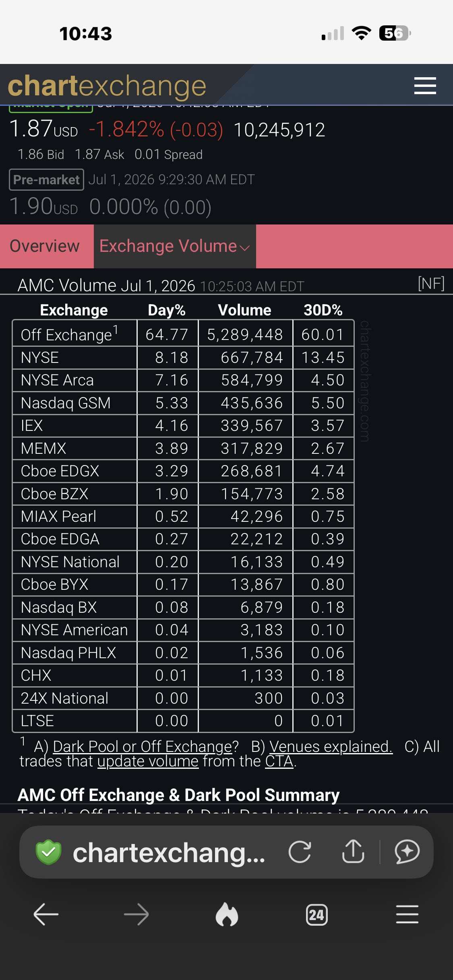Go back with the left arrow
The height and width of the screenshot is (980, 453).
pyautogui.click(x=46, y=914)
